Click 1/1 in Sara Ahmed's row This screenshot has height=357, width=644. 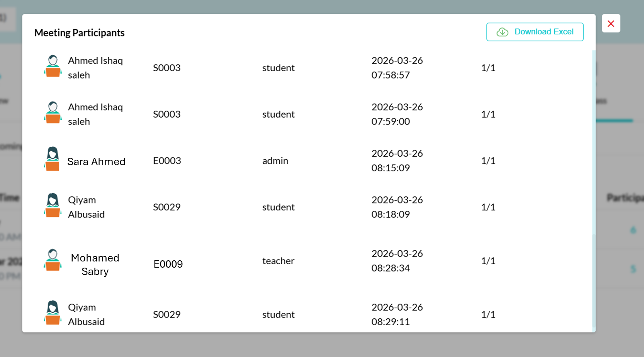pos(488,161)
